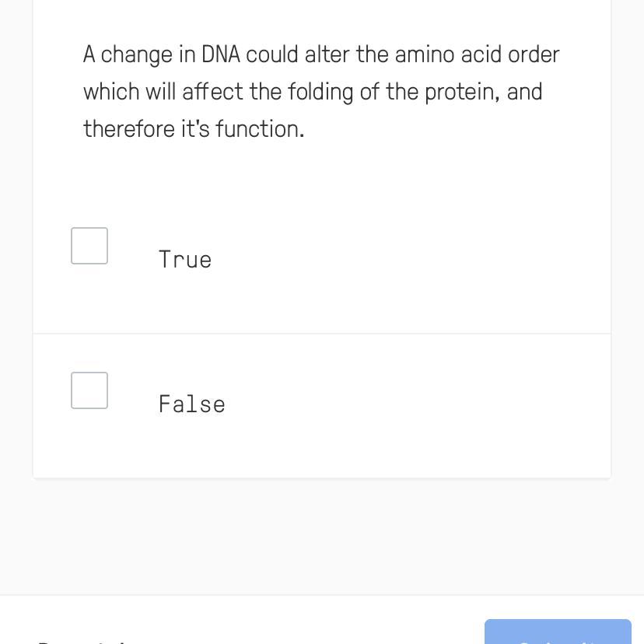Click the False answer label
This screenshot has height=644, width=644.
(192, 404)
